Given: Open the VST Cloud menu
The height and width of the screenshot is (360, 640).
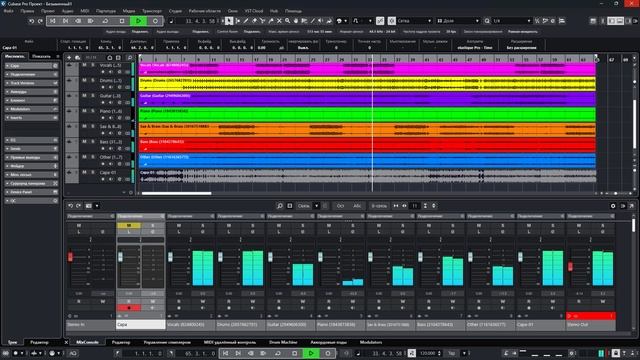Looking at the screenshot, I should 253,11.
